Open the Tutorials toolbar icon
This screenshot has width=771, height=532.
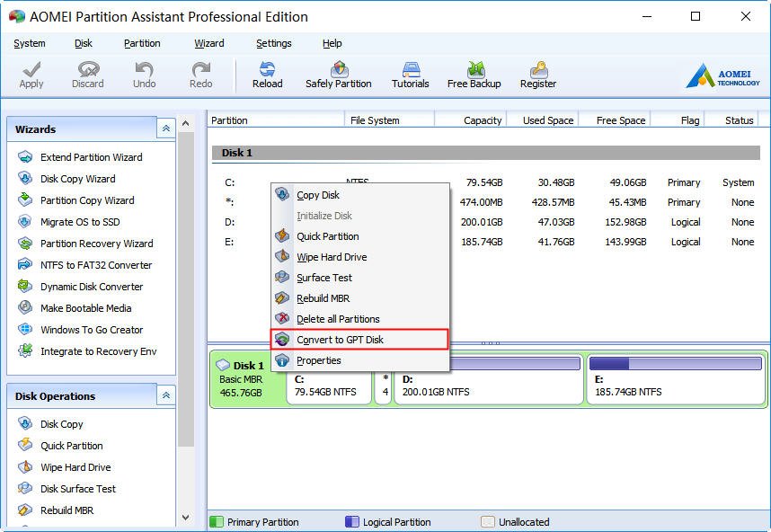(411, 69)
